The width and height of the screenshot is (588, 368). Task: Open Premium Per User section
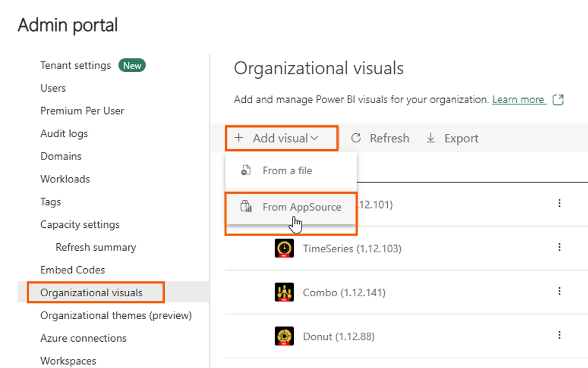[82, 111]
